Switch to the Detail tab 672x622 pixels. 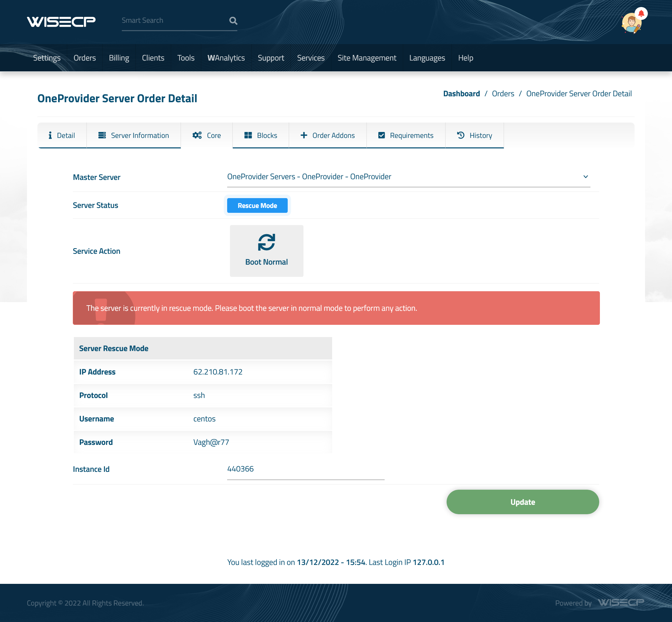tap(62, 135)
